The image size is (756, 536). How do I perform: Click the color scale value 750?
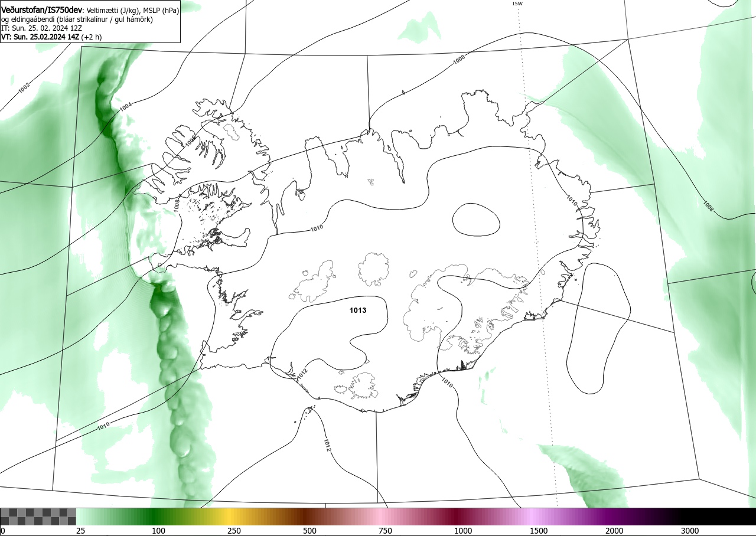(x=385, y=531)
